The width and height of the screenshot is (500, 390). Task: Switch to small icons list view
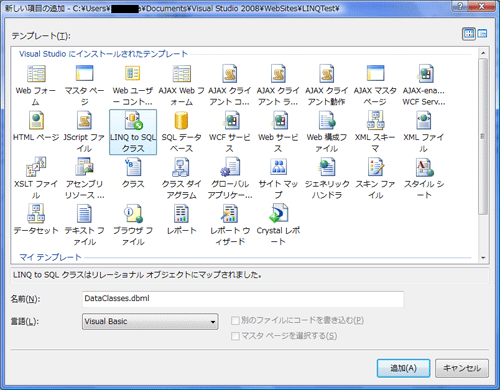(482, 34)
